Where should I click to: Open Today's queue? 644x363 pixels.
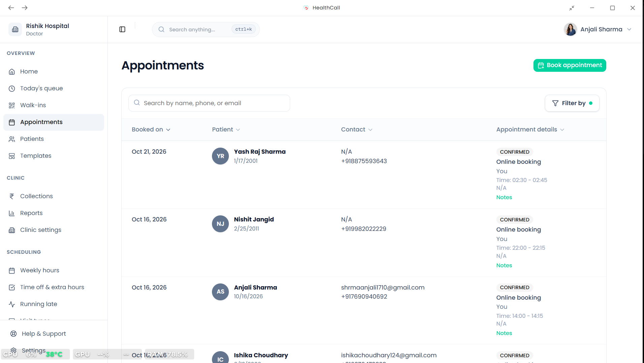point(54,88)
